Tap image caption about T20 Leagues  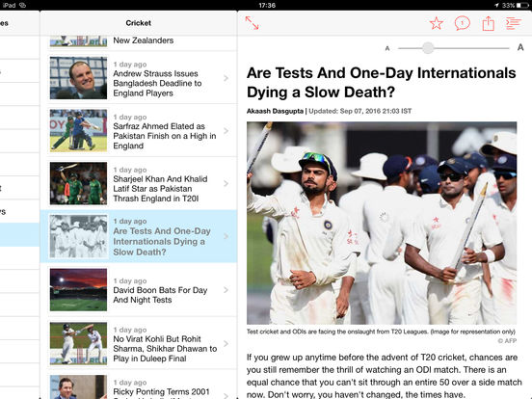(381, 332)
